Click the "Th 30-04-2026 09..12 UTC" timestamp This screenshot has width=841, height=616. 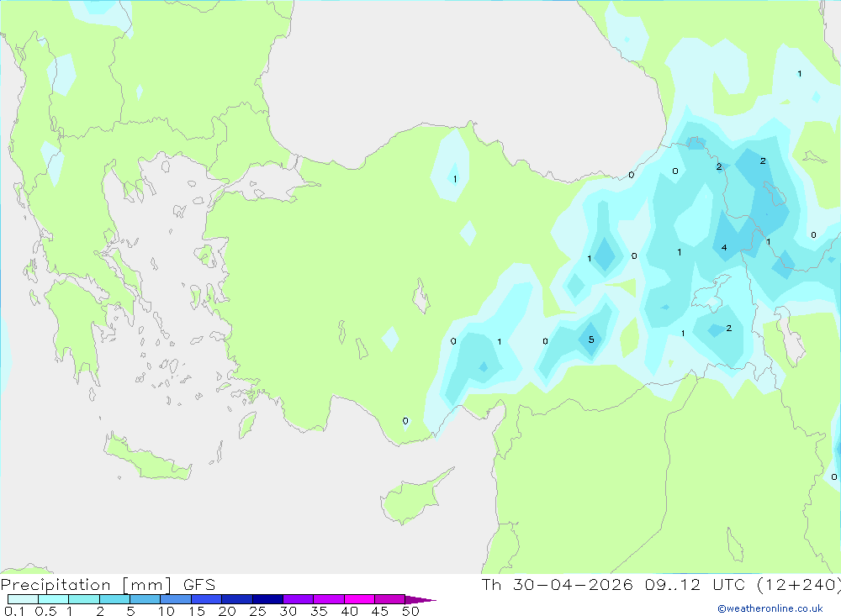coord(613,584)
